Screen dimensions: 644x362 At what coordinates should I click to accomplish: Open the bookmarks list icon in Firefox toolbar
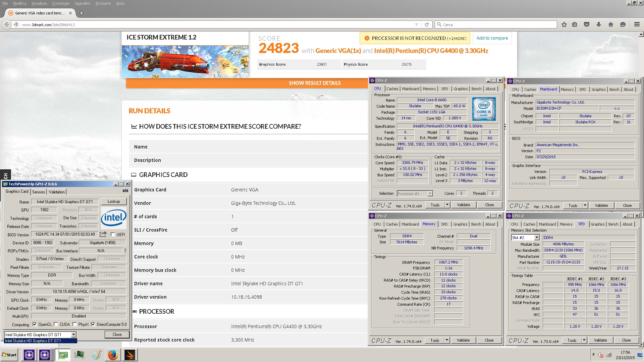[x=575, y=24]
